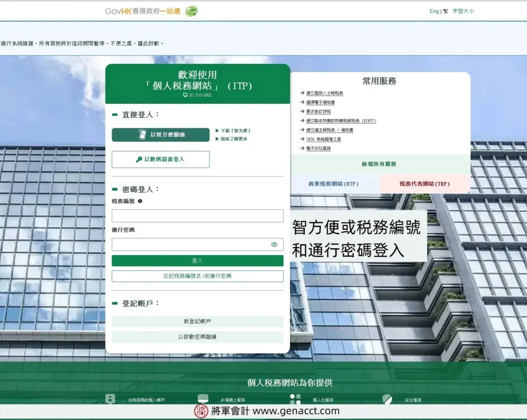527x420 pixels.
Task: Open the (BIR57) property tax return link
Action: [x=341, y=120]
